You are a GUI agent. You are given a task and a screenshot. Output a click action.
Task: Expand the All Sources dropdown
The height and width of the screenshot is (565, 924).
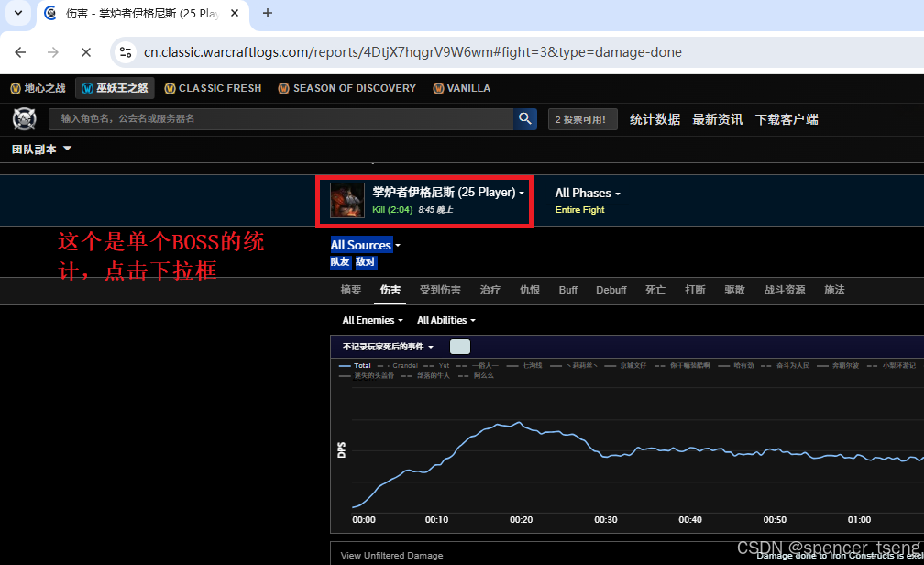tap(366, 245)
